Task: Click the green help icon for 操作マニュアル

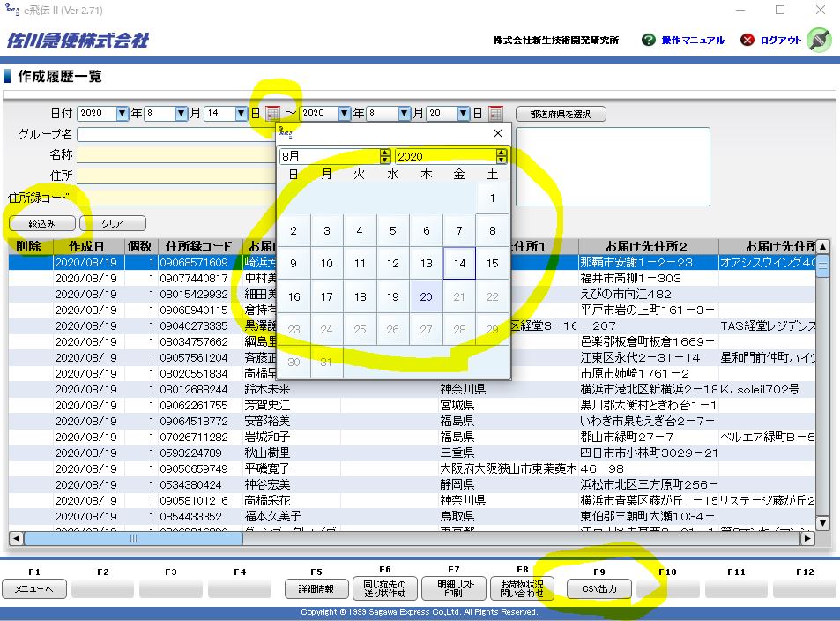Action: point(649,41)
